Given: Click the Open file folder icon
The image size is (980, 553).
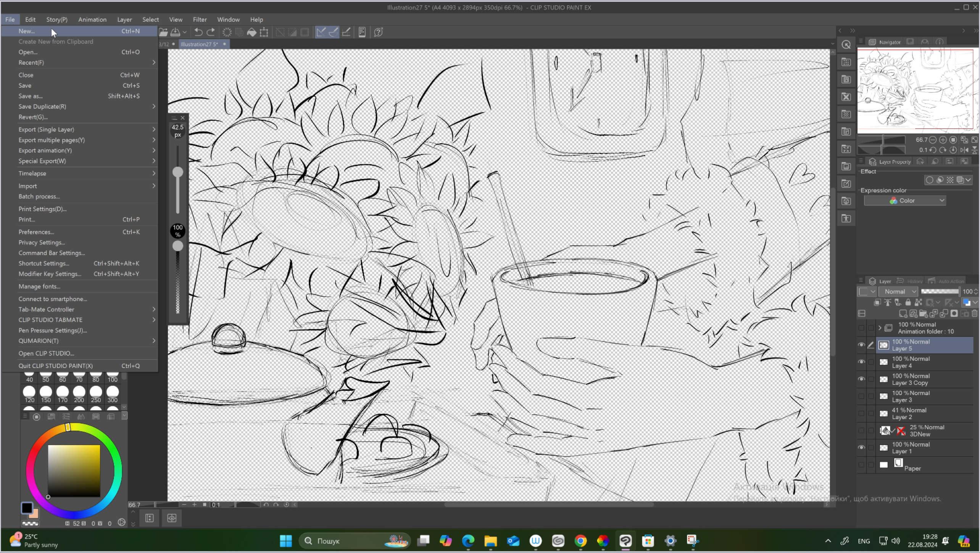Looking at the screenshot, I should [163, 32].
